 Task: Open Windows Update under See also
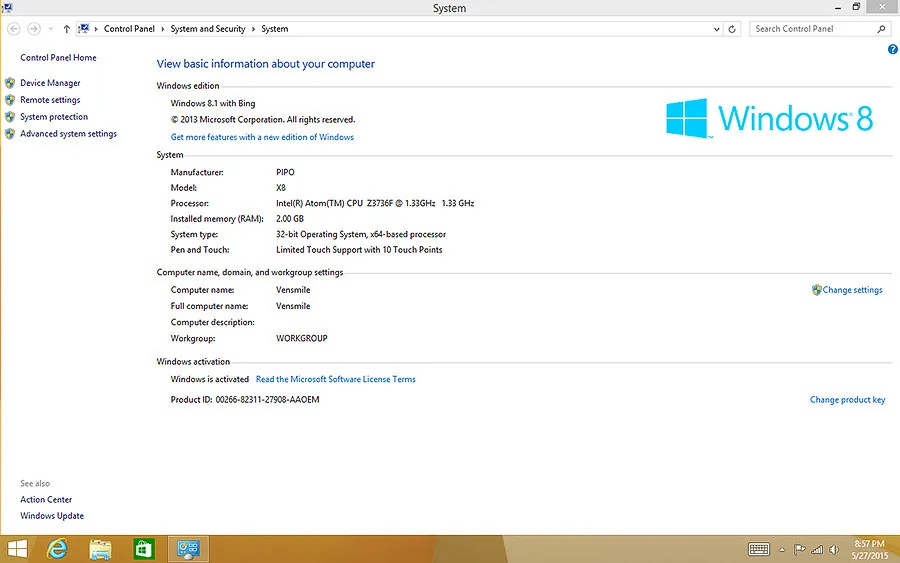(x=52, y=515)
